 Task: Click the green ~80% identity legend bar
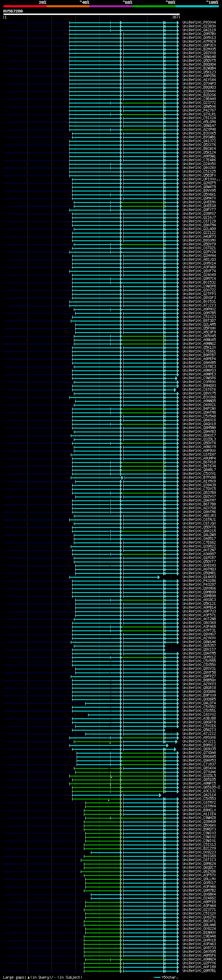point(154,6)
